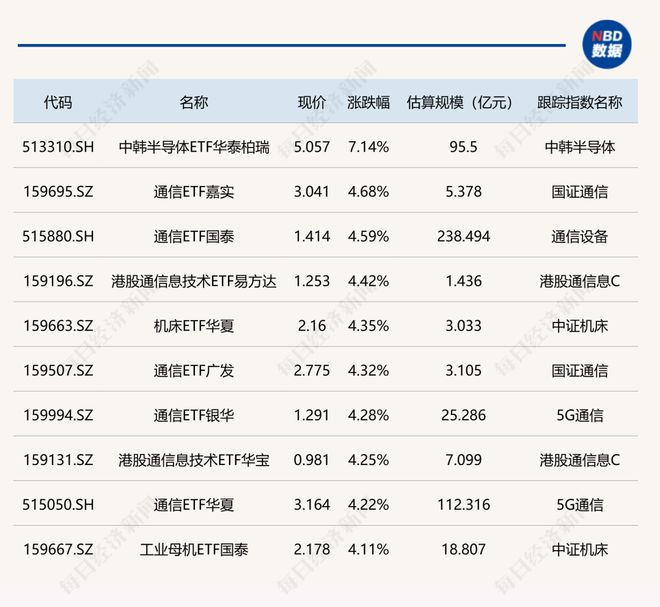Image resolution: width=660 pixels, height=607 pixels.
Task: Select price value 0.981
Action: click(312, 460)
